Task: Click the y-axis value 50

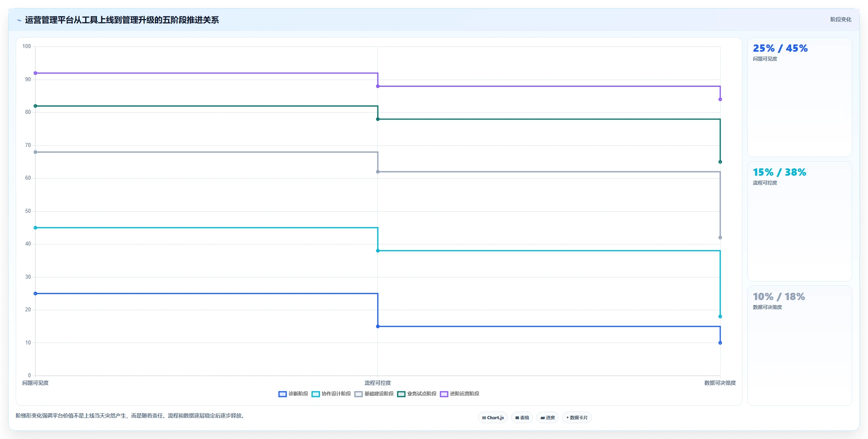Action: point(28,211)
